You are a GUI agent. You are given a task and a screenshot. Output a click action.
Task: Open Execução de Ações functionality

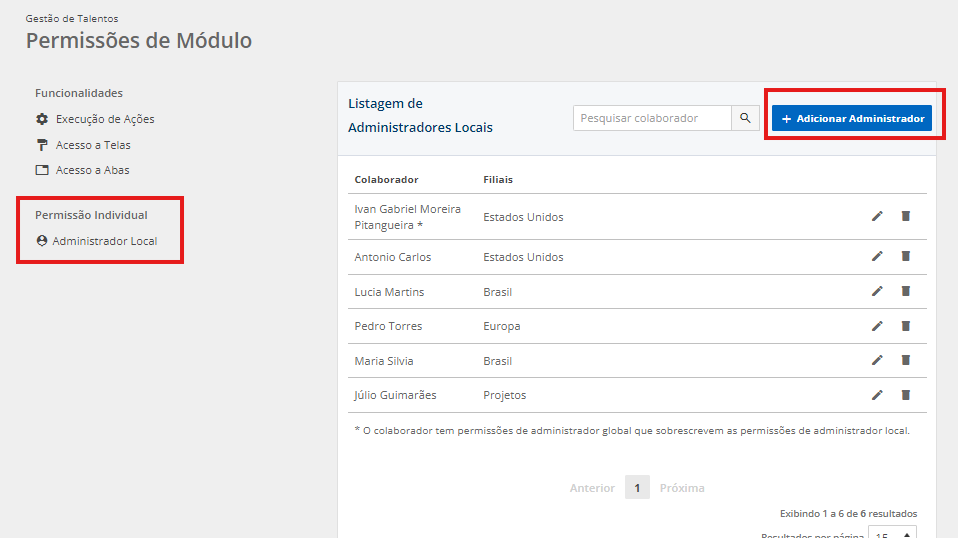[104, 119]
